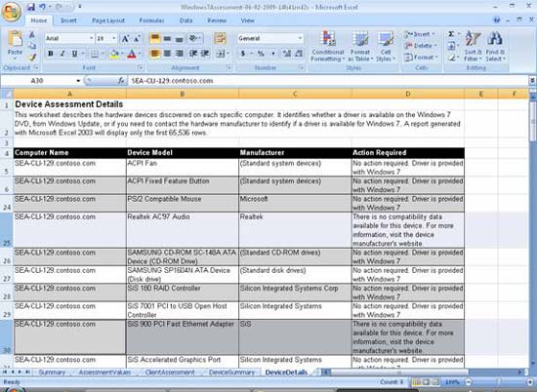Open Sort & Filter options

[x=473, y=46]
